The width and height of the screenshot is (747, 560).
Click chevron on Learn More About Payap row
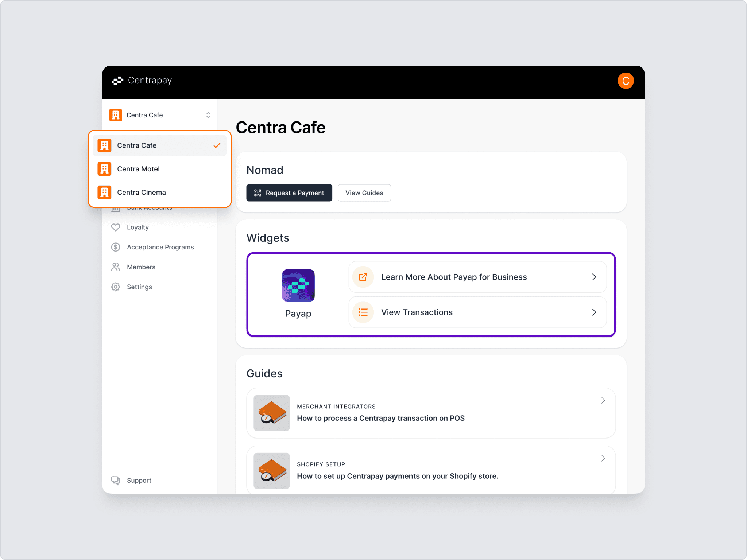click(x=594, y=277)
